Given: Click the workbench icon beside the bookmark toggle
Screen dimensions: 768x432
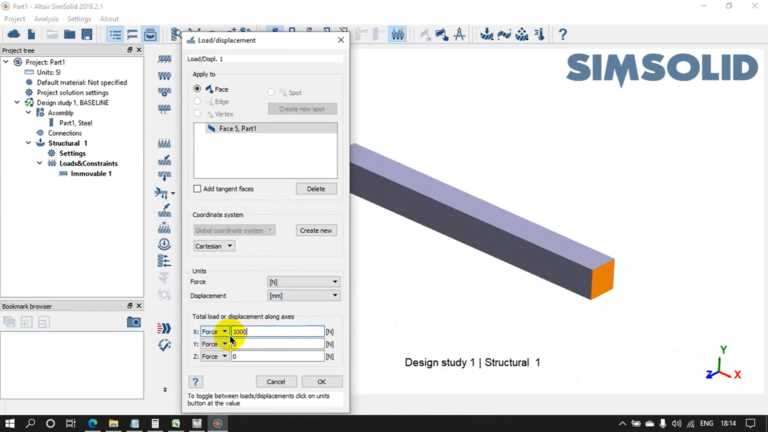Looking at the screenshot, I should click(x=150, y=34).
